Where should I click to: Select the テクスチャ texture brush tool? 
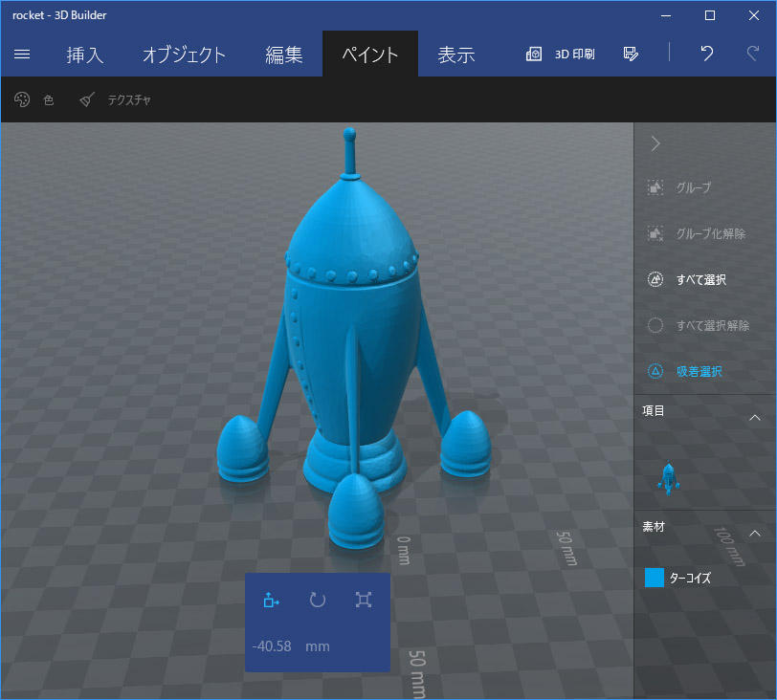[x=116, y=99]
